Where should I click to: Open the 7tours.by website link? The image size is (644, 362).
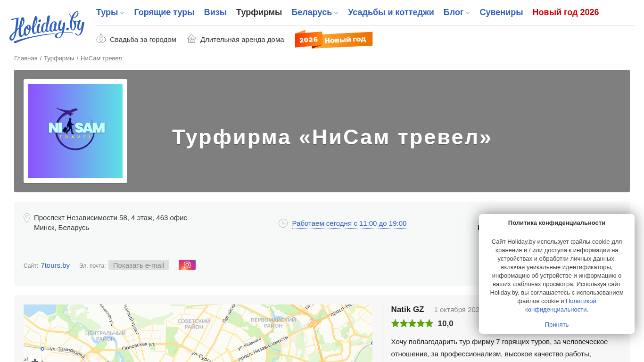pos(55,265)
